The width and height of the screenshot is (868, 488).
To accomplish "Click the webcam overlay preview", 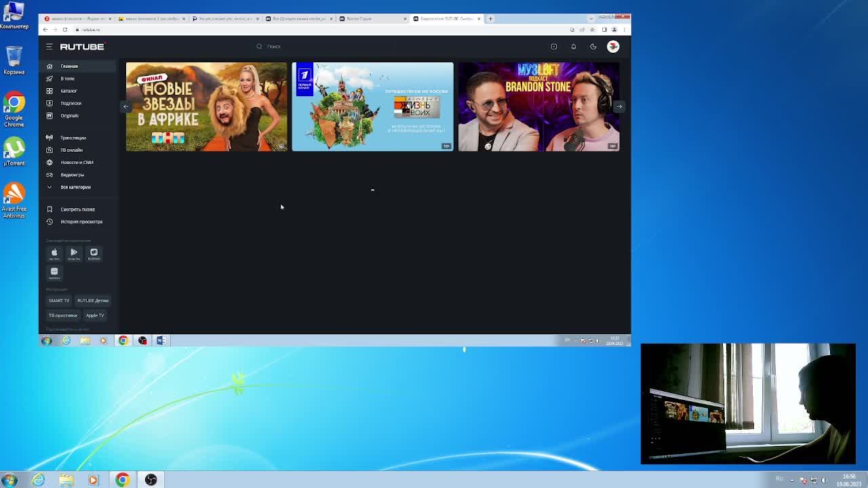I will (748, 404).
